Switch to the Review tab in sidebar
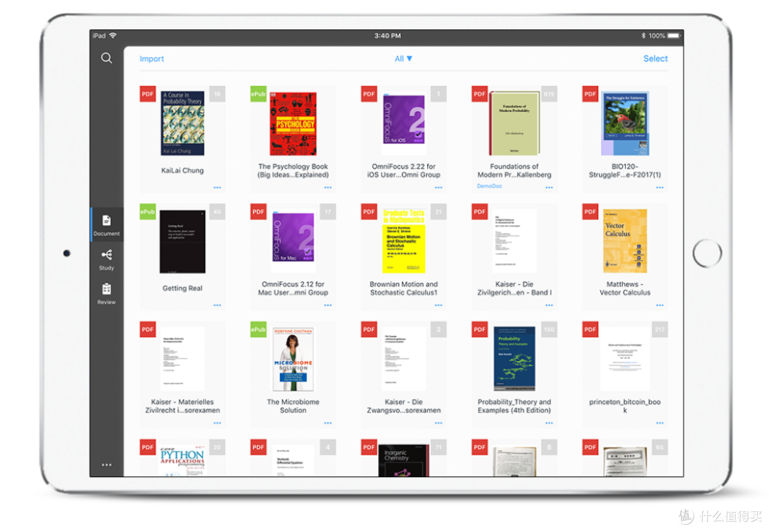This screenshot has width=769, height=532. point(106,293)
